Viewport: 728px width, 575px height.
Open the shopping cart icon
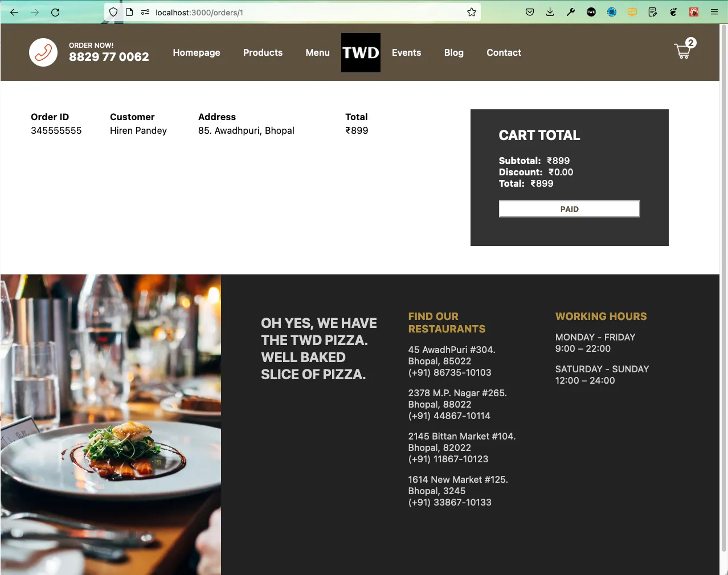pyautogui.click(x=684, y=50)
